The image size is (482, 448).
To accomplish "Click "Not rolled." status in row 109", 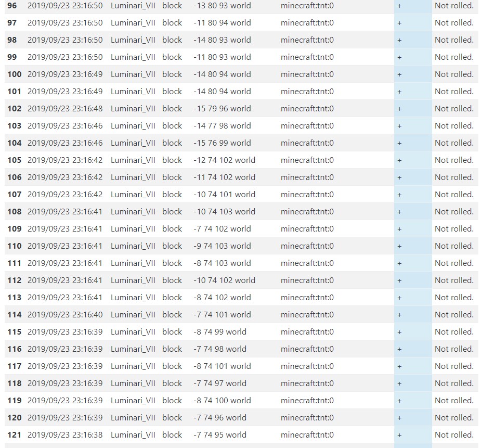I will [x=454, y=229].
